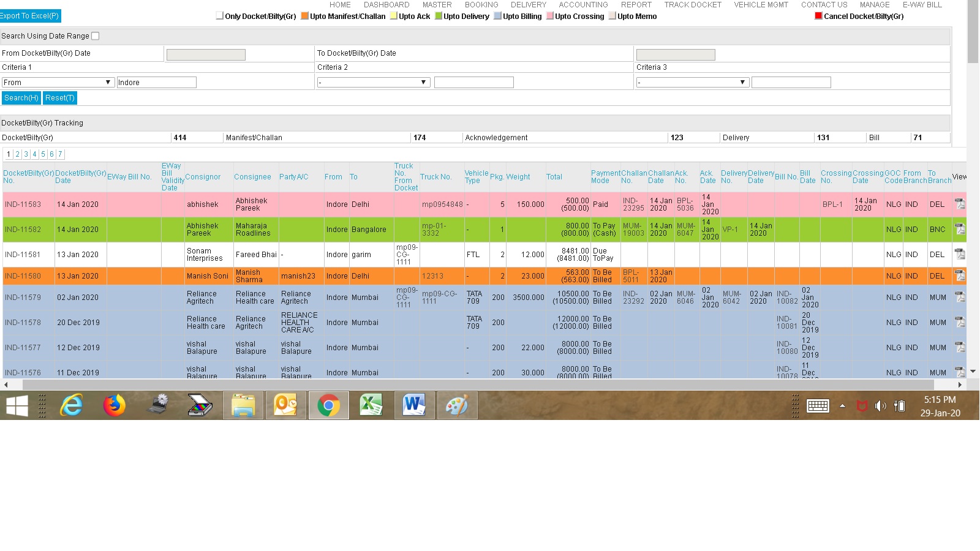
Task: Open the TRACK DOCKET menu
Action: coord(693,5)
